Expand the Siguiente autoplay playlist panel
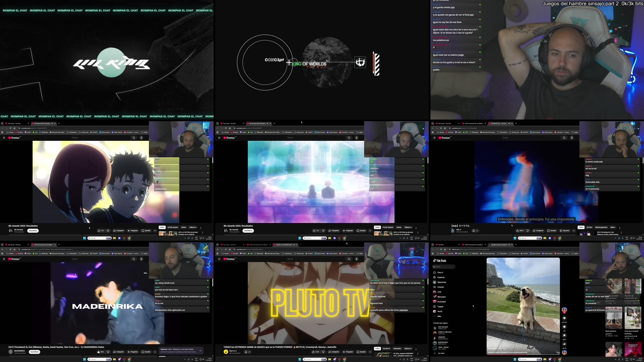Screen dimensions: 644x362 [x=200, y=351]
